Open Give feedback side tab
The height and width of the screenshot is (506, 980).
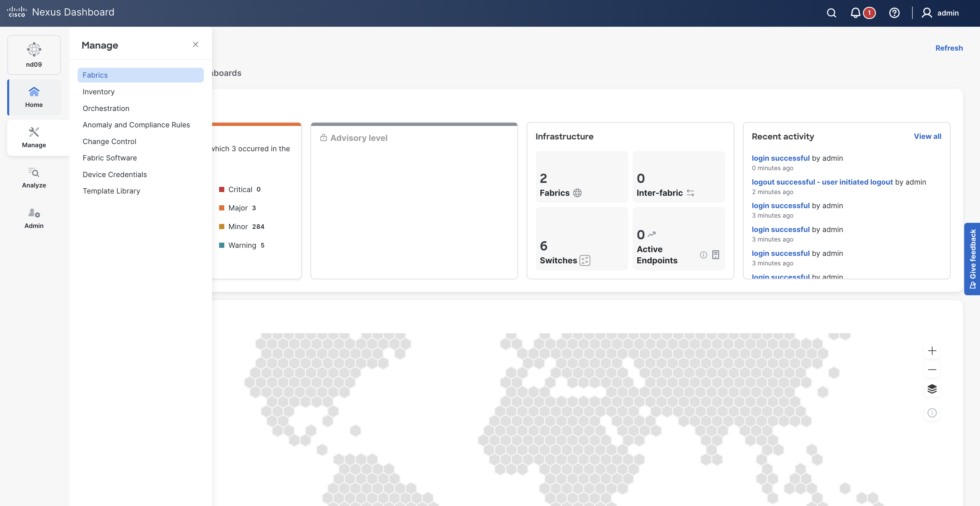coord(973,259)
